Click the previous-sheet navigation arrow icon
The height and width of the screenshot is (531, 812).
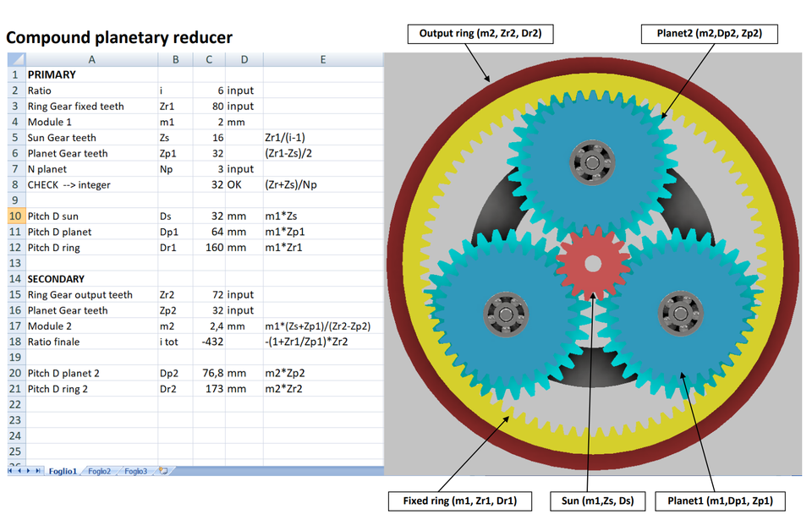coord(19,471)
